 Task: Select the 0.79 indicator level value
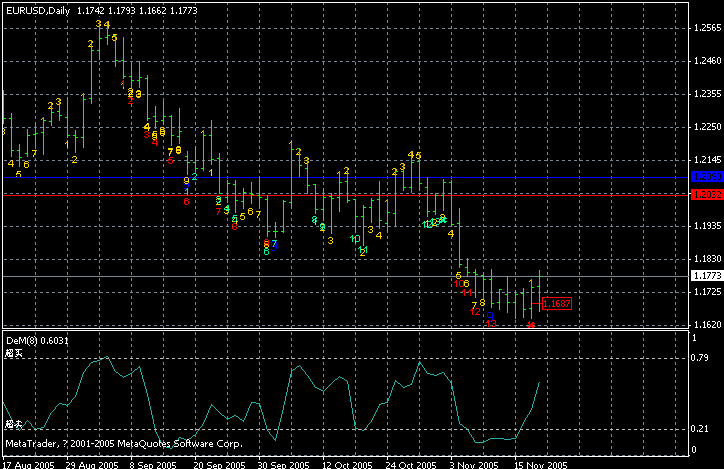click(699, 358)
